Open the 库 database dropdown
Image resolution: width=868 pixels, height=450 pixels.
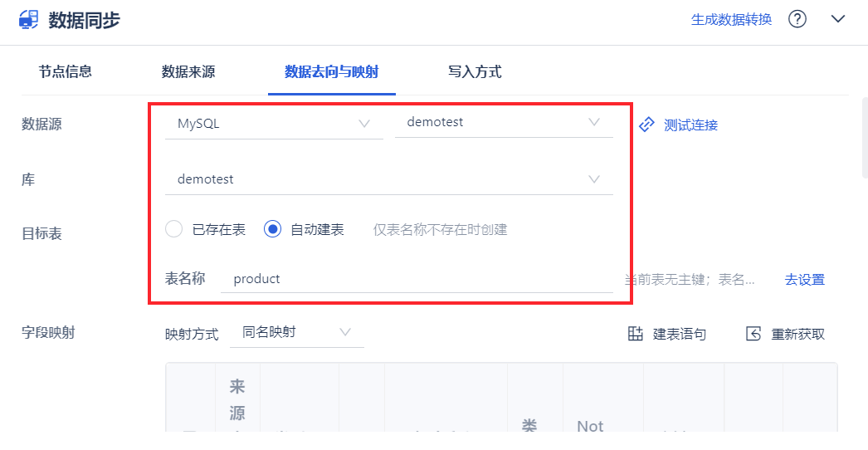(x=388, y=179)
